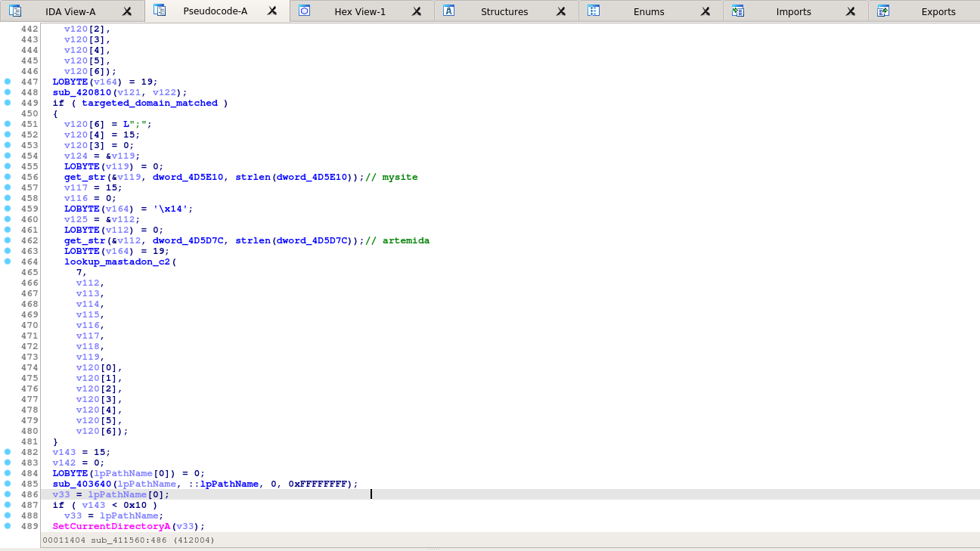The image size is (980, 551).
Task: Toggle breakpoint dot on line 462
Action: [8, 240]
